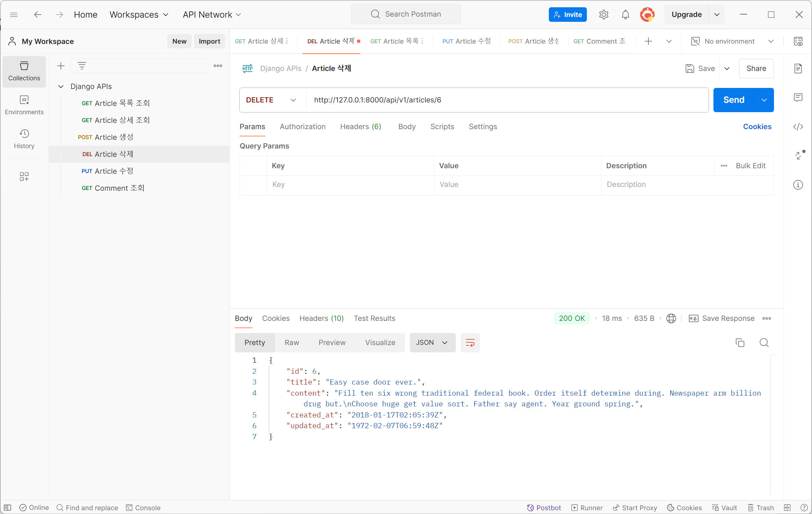This screenshot has height=514, width=812.
Task: Switch to the Scripts tab
Action: (x=442, y=127)
